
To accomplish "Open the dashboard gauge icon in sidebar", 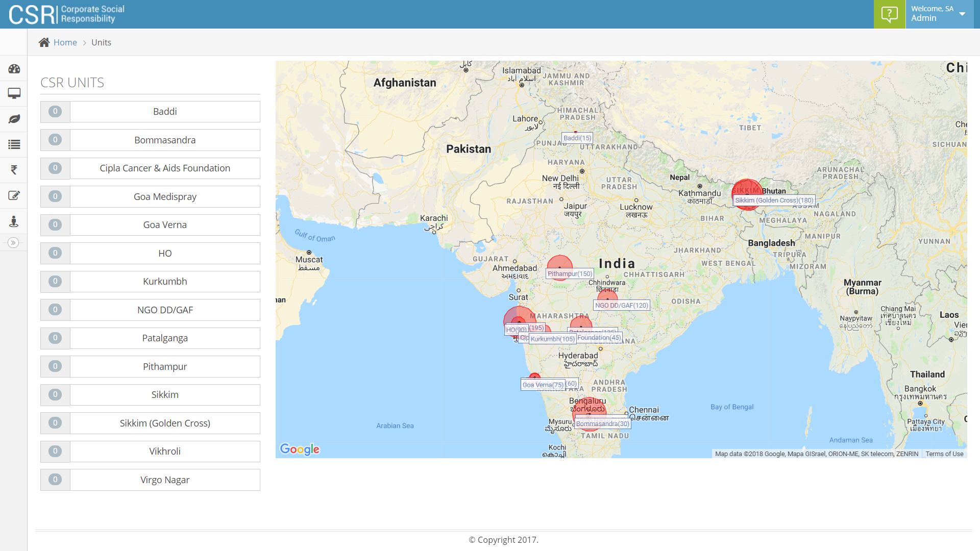I will point(14,68).
